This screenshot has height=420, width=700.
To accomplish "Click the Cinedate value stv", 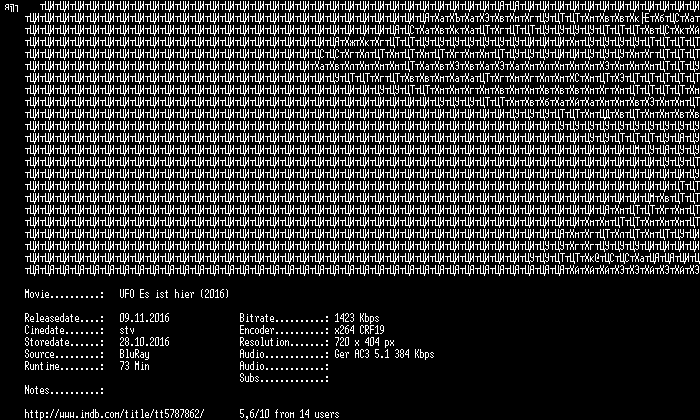I will (x=127, y=330).
